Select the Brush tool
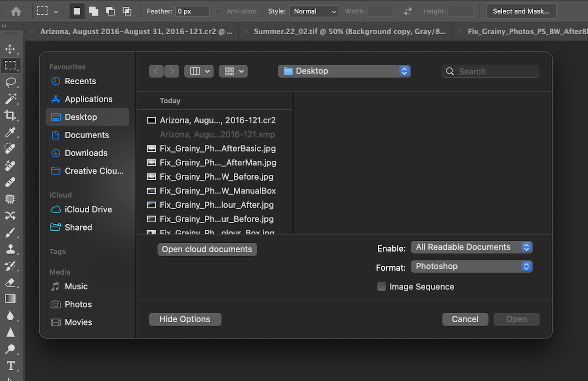 (11, 232)
